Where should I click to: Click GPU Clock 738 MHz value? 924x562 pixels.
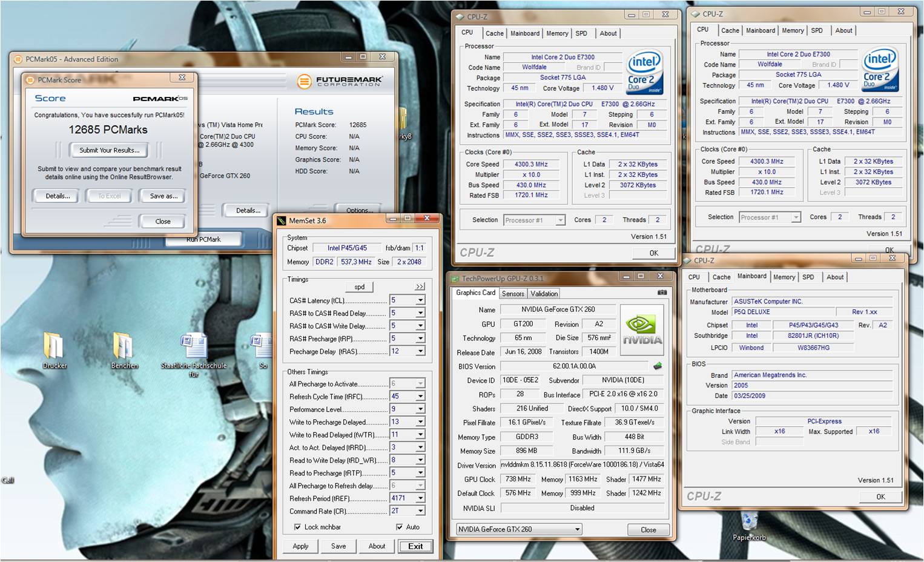tap(518, 479)
